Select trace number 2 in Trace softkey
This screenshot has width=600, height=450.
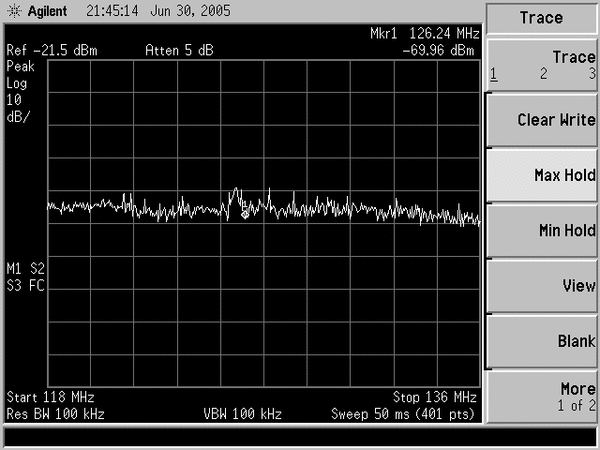(x=544, y=74)
